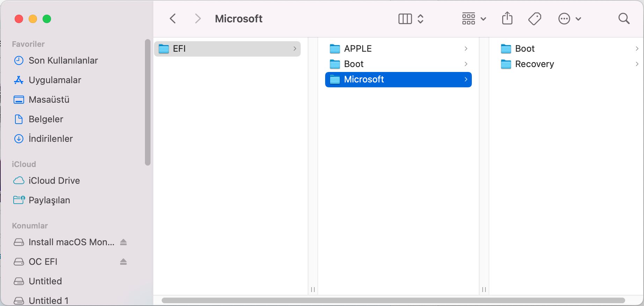
Task: Open the Share toolbar button
Action: tap(507, 19)
